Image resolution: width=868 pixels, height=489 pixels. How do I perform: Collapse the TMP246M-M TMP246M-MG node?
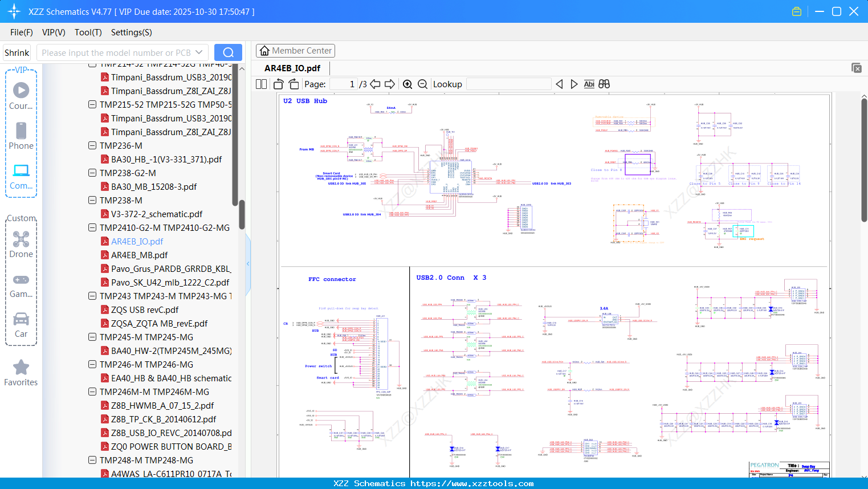coord(92,392)
